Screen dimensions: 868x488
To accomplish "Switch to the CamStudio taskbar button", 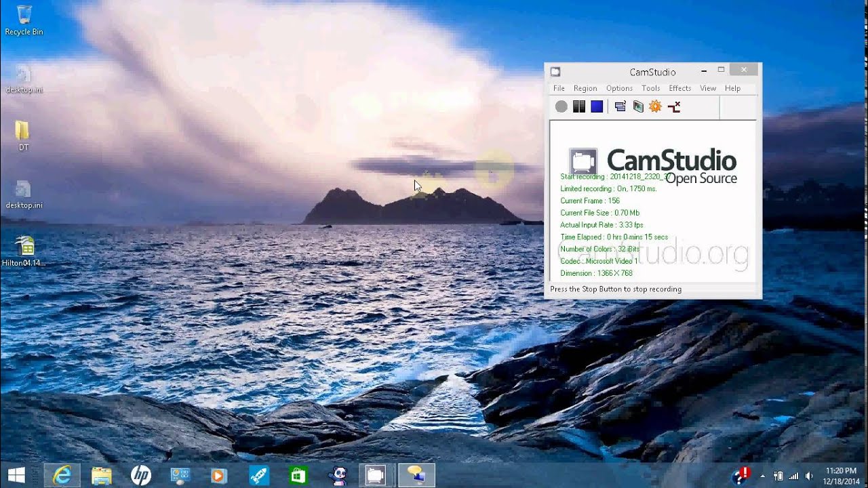I will (x=376, y=475).
